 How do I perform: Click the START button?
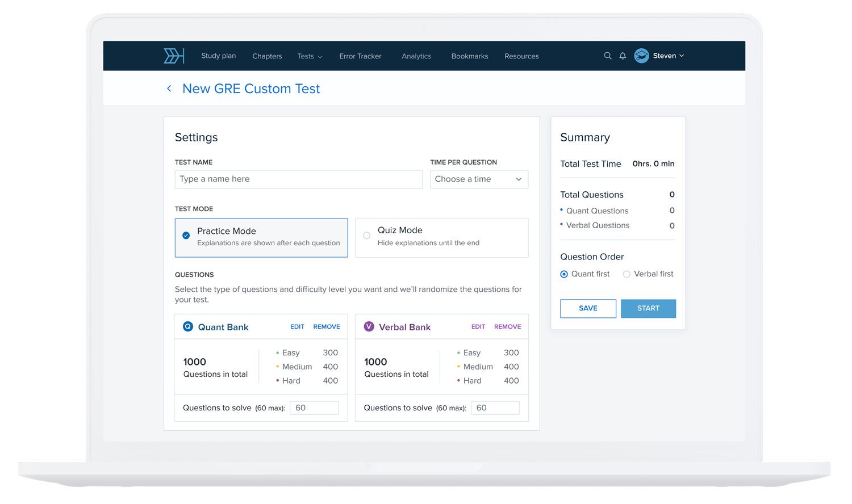(x=648, y=308)
